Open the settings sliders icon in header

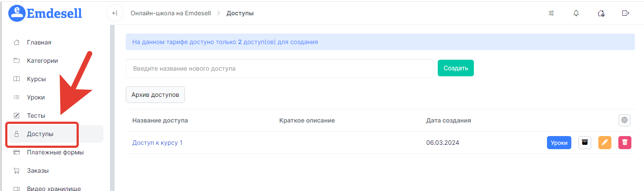click(551, 13)
